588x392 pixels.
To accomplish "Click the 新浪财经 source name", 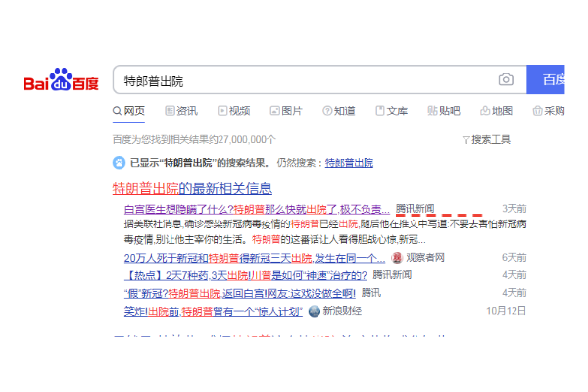I will coord(342,311).
